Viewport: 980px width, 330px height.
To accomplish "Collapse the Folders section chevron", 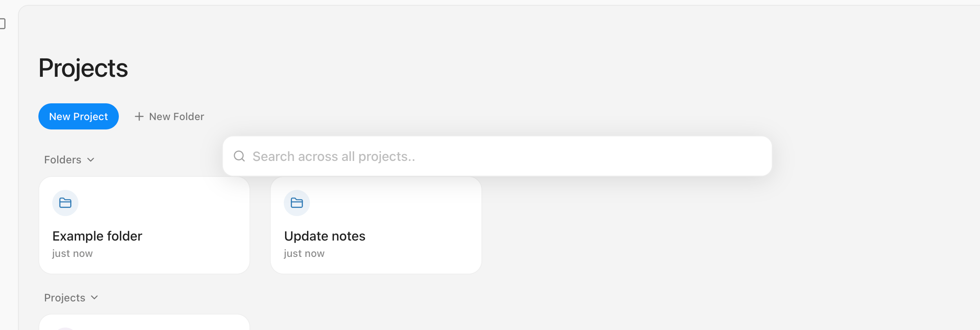I will (91, 160).
